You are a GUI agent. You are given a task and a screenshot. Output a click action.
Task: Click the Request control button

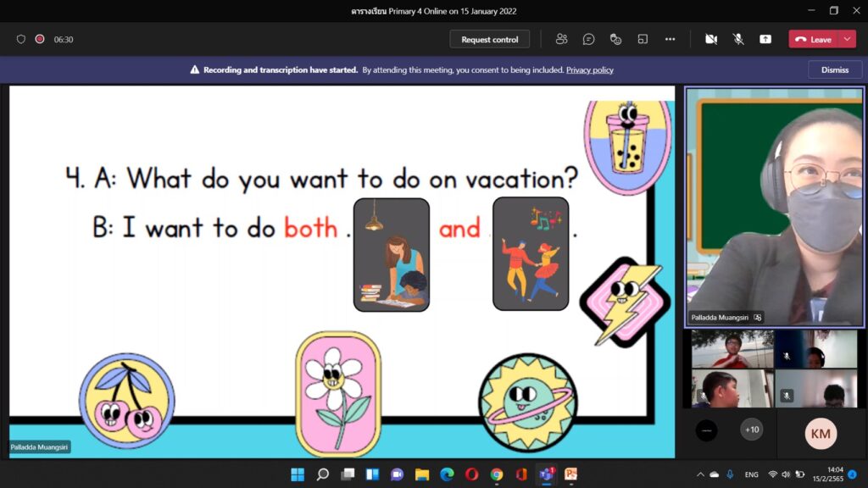(489, 39)
